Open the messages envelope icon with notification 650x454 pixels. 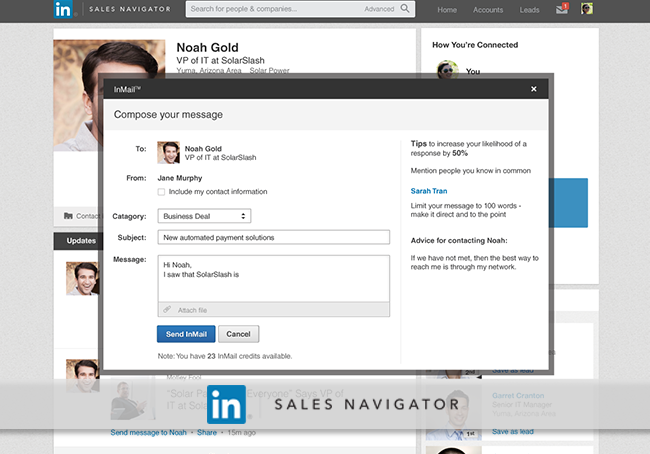(x=562, y=10)
